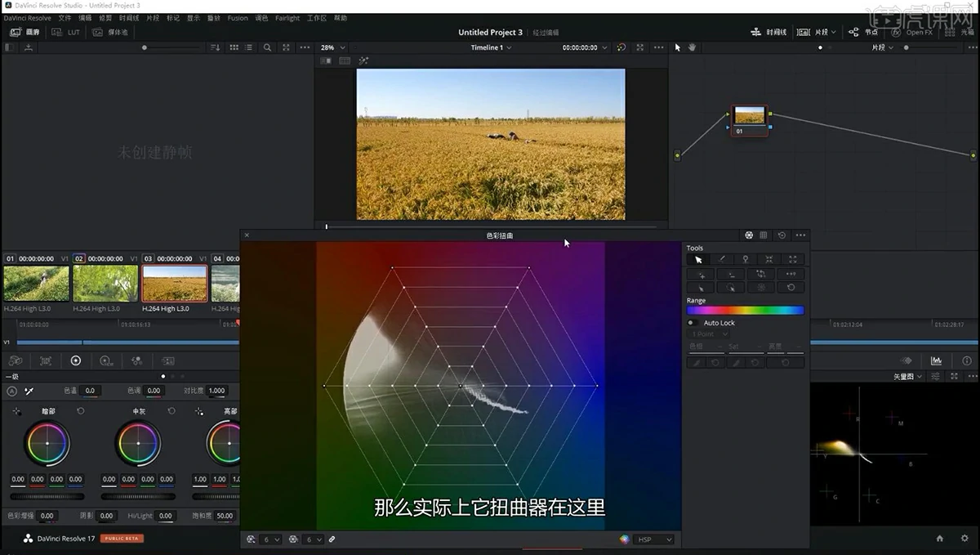Select clip 01 thumbnail

click(x=36, y=284)
